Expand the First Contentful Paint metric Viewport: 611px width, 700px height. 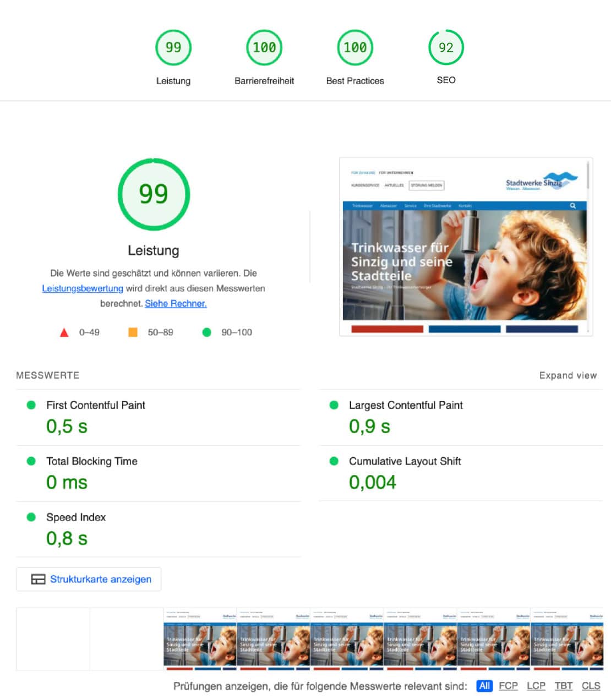click(x=96, y=406)
